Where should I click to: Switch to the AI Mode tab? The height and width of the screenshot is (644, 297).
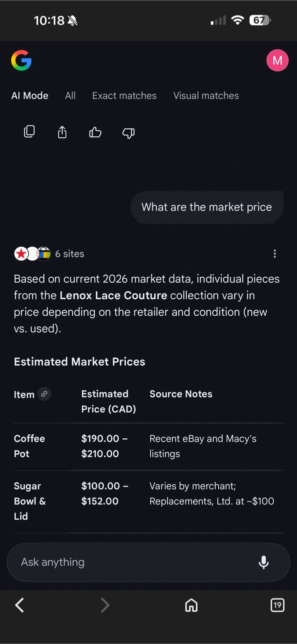click(30, 96)
